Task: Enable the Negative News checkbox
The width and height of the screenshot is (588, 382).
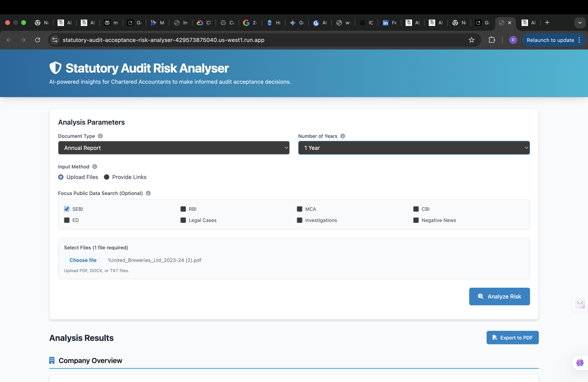Action: (x=416, y=220)
